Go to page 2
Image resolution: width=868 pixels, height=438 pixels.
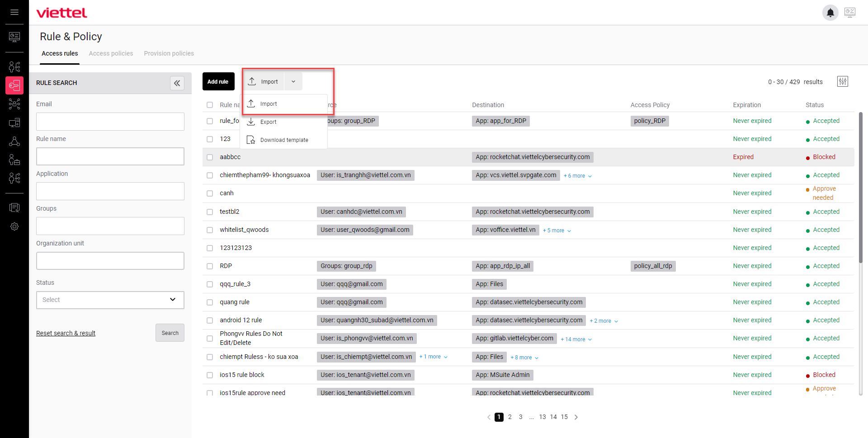point(510,417)
